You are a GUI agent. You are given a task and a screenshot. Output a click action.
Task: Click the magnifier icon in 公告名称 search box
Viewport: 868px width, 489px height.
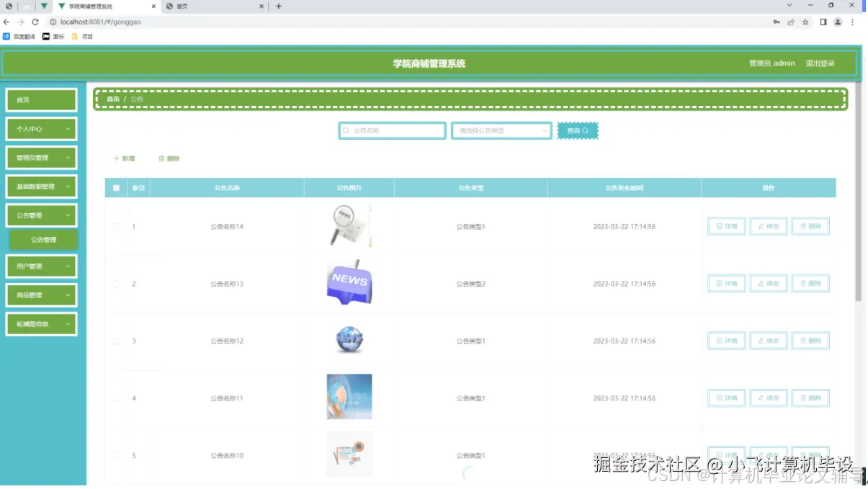pos(346,131)
